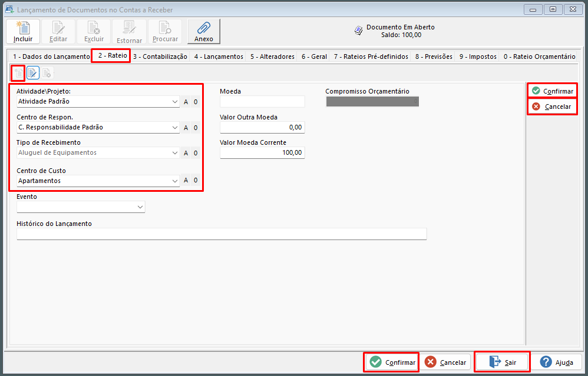Viewport: 588px width, 376px height.
Task: Click the bottom Cancelar button
Action: (x=445, y=362)
